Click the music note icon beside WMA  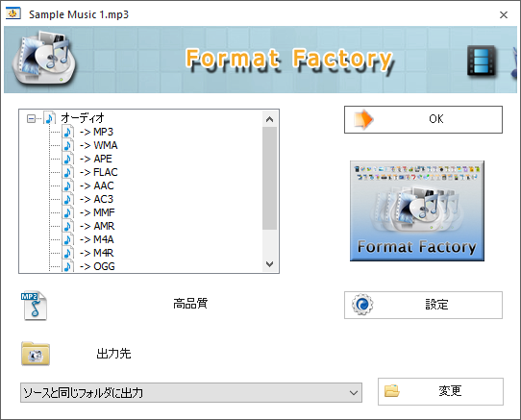(68, 145)
